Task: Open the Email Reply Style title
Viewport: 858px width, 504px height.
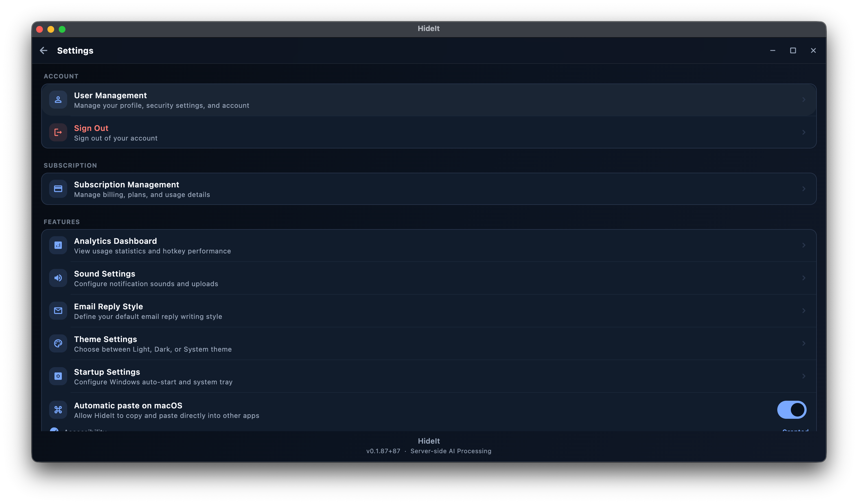Action: (x=108, y=306)
